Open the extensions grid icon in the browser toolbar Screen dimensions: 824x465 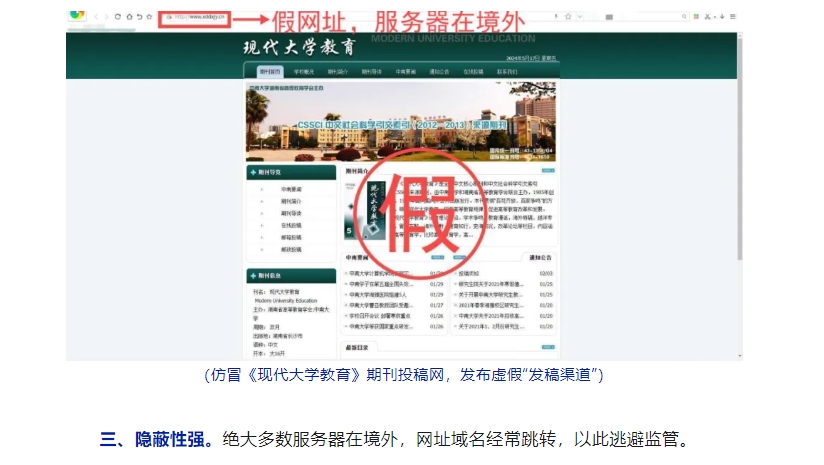click(x=696, y=17)
